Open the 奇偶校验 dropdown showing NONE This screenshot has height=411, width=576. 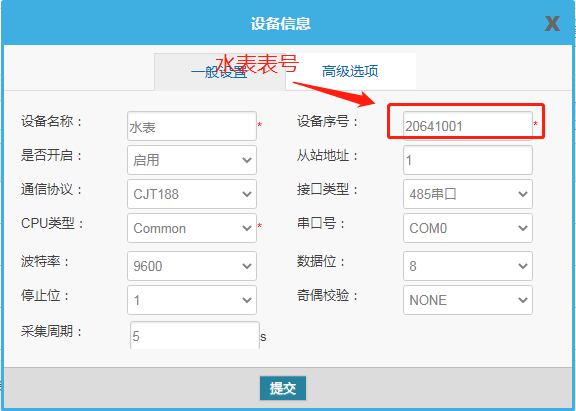[x=468, y=300]
